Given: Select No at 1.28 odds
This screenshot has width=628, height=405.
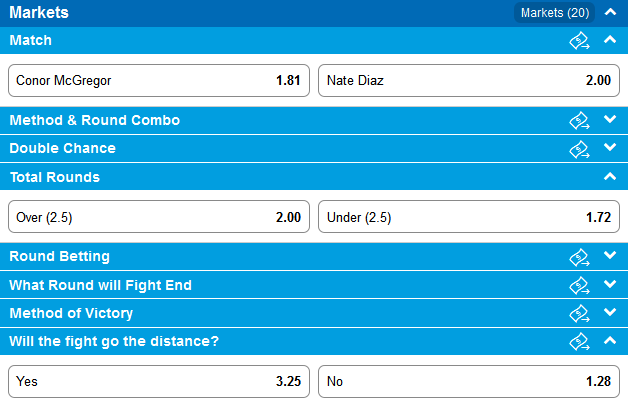Looking at the screenshot, I should coord(469,381).
